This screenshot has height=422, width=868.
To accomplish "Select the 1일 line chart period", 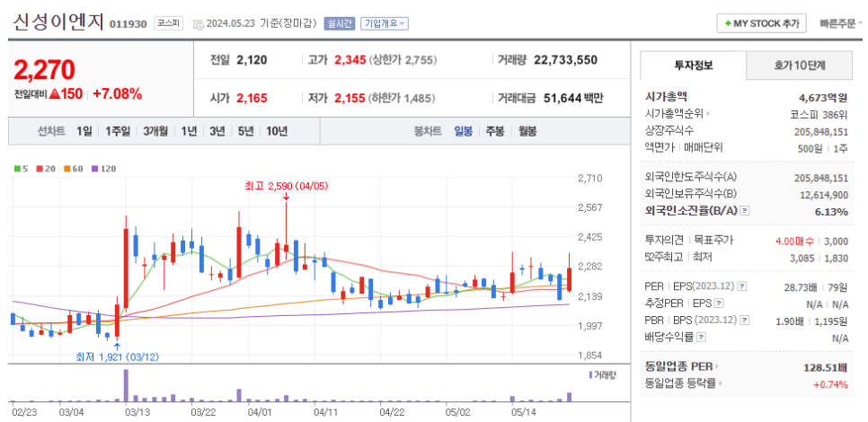I will (84, 131).
